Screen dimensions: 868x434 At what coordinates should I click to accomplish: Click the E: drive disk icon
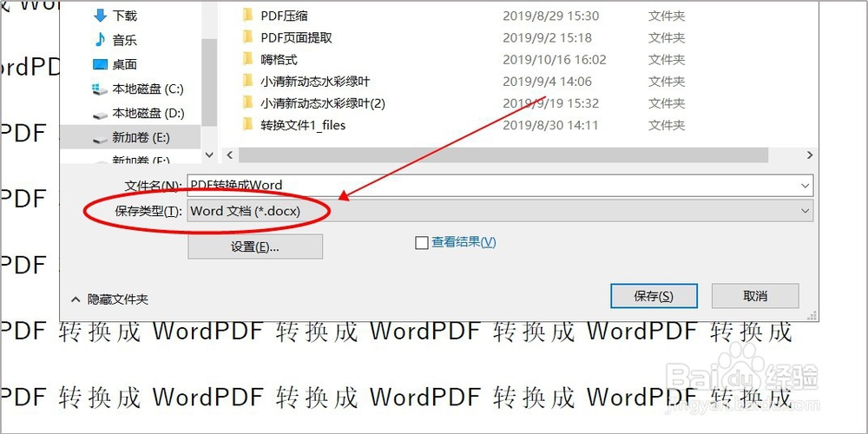tap(100, 140)
